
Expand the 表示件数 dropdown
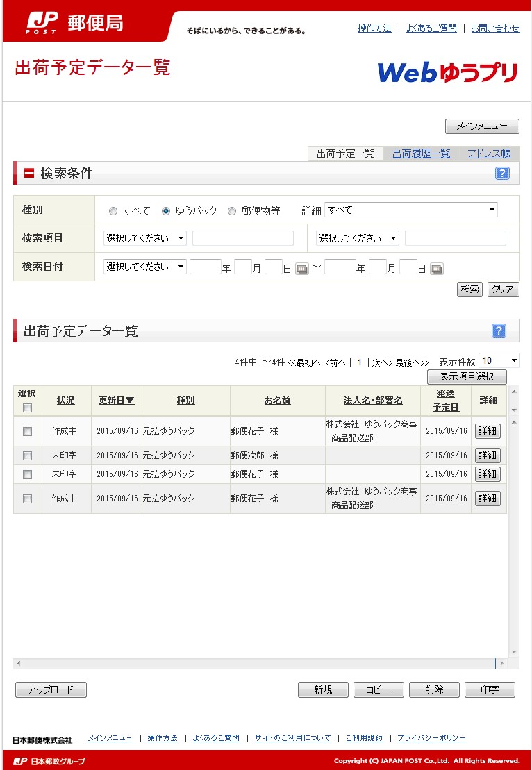coord(499,360)
